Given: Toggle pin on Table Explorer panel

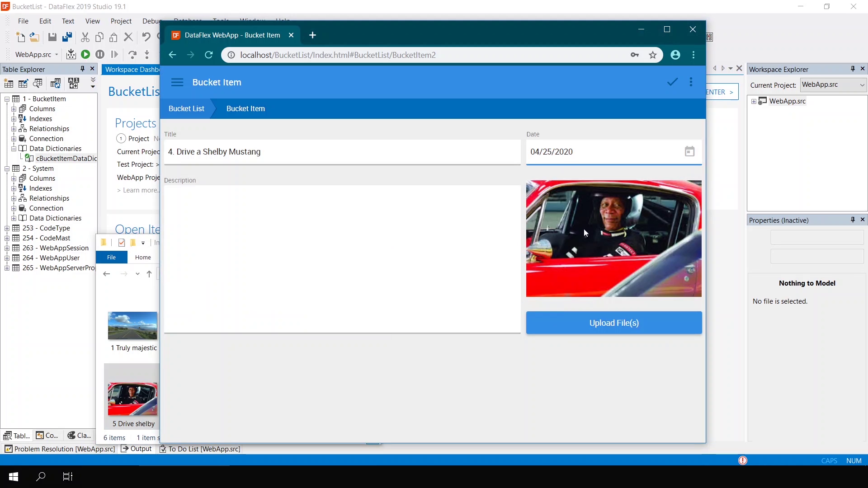Looking at the screenshot, I should [x=82, y=69].
